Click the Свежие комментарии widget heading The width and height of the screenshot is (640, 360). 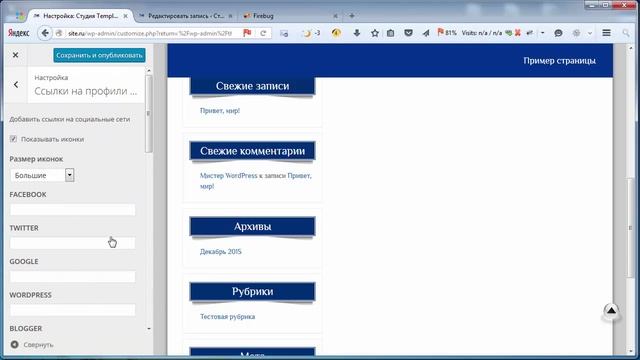coord(252,151)
